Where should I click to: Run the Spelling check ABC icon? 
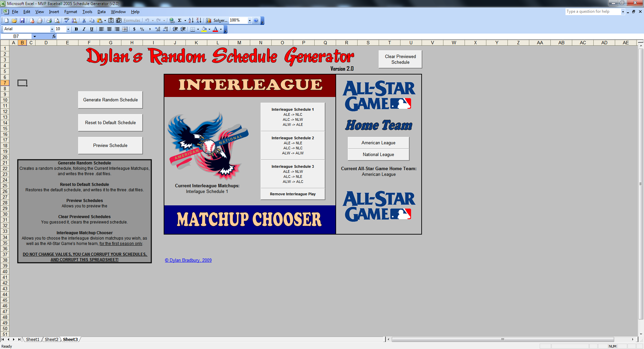[66, 20]
